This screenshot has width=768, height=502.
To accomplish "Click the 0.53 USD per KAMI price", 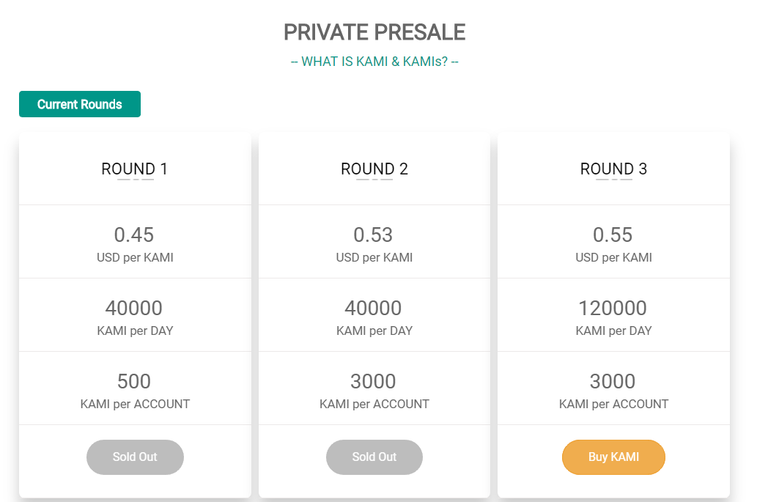I will (374, 243).
